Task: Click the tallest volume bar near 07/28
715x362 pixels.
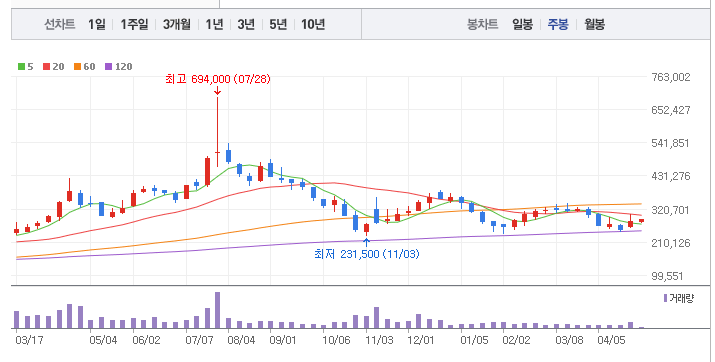Action: tap(218, 310)
